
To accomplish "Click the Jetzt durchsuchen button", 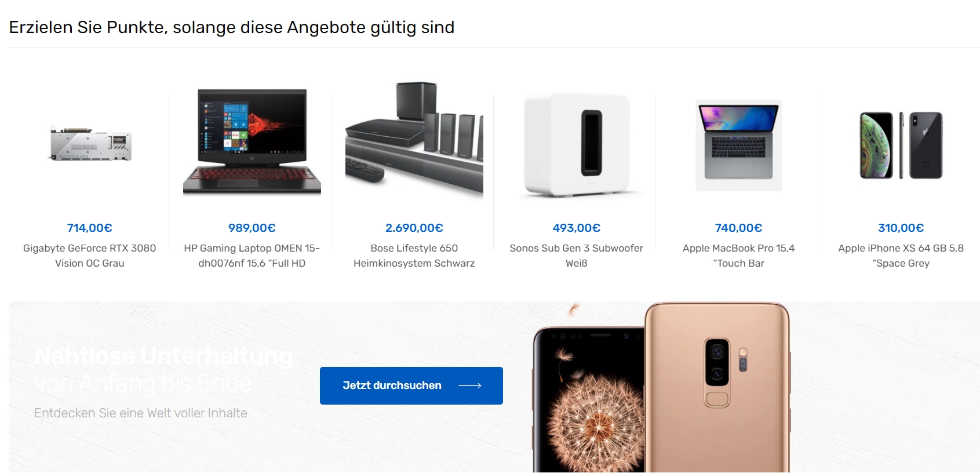I will [411, 385].
